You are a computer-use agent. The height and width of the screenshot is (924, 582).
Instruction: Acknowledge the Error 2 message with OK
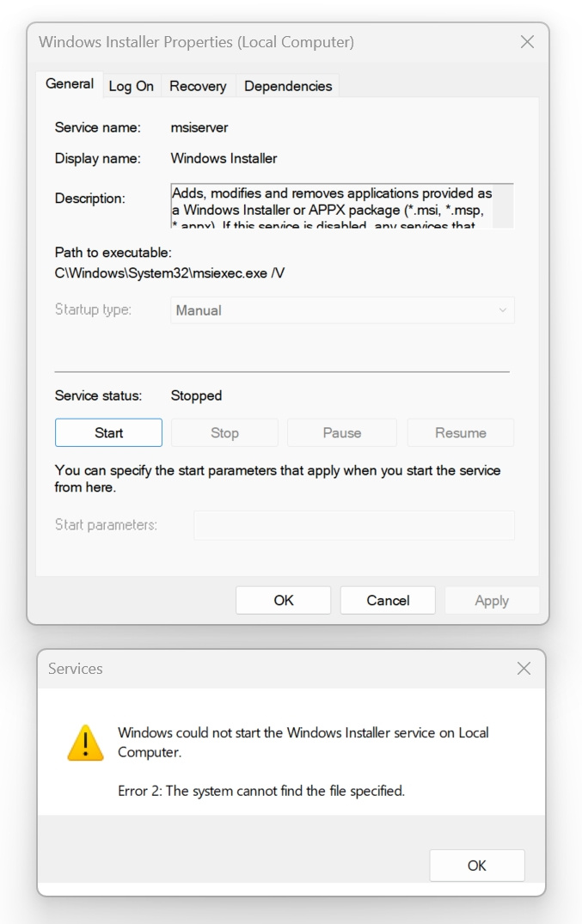click(477, 866)
